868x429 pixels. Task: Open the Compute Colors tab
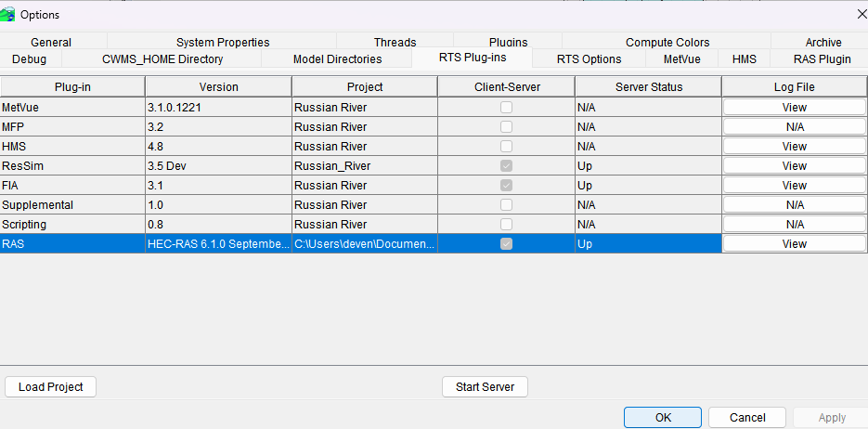[x=667, y=42]
